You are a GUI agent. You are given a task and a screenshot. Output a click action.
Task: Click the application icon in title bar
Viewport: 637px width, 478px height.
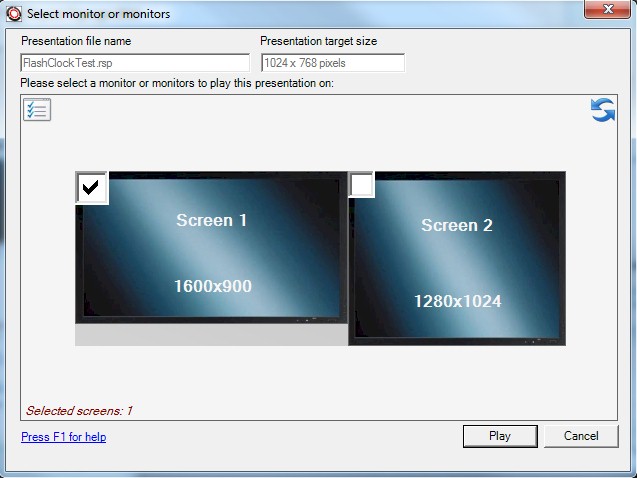click(x=14, y=14)
